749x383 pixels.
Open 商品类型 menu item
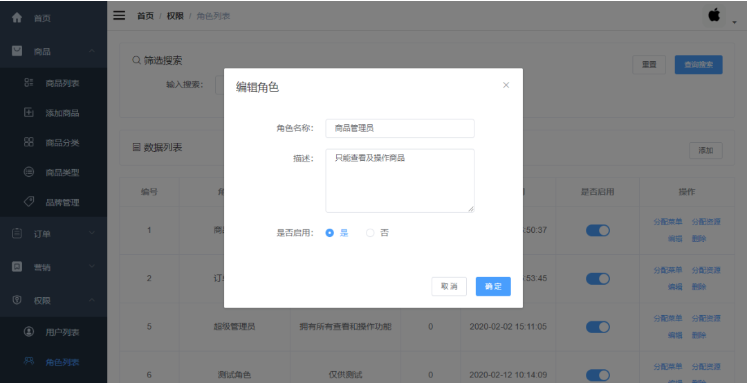(x=54, y=172)
